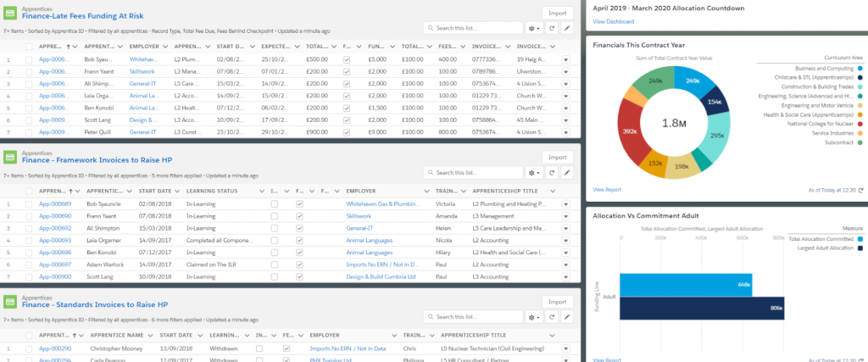This screenshot has width=868, height=362.
Task: Tick the select-all checkbox in Framework Invoices header
Action: 29,191
